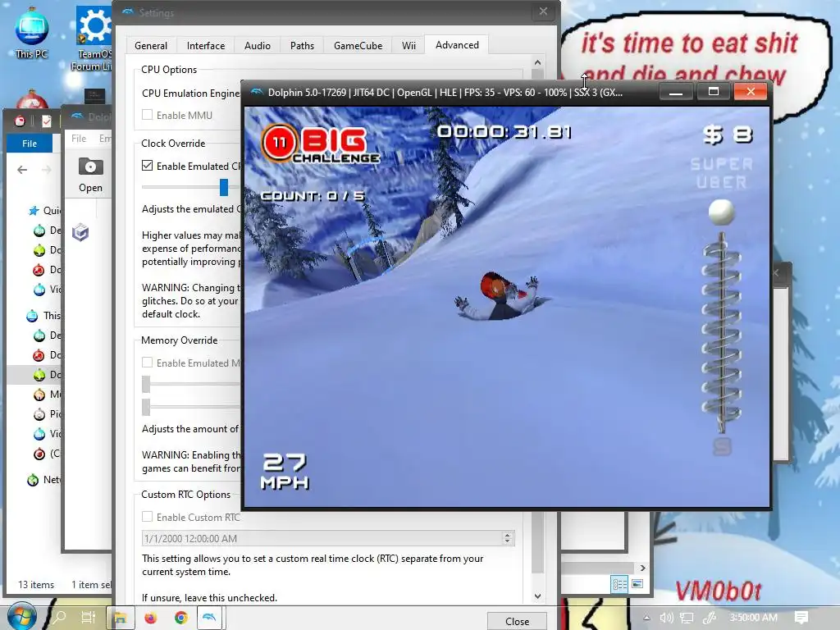Image resolution: width=840 pixels, height=630 pixels.
Task: Click the lower memory override slider handle
Action: (146, 407)
